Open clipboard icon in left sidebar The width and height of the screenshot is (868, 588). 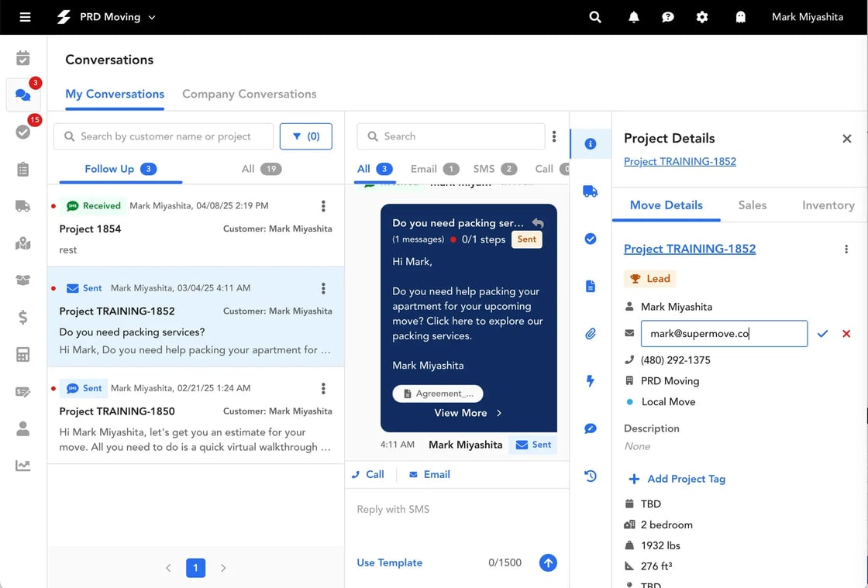[x=22, y=169]
